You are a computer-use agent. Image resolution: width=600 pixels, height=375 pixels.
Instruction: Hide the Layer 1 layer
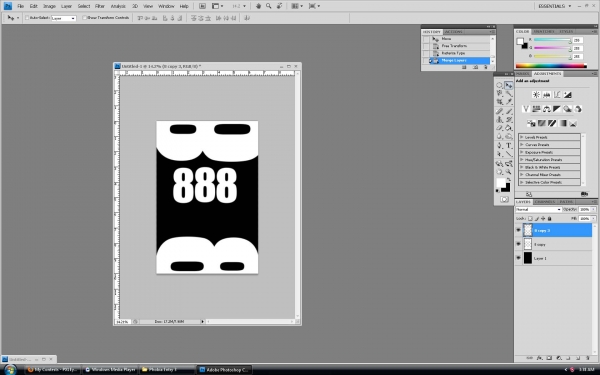[x=518, y=258]
